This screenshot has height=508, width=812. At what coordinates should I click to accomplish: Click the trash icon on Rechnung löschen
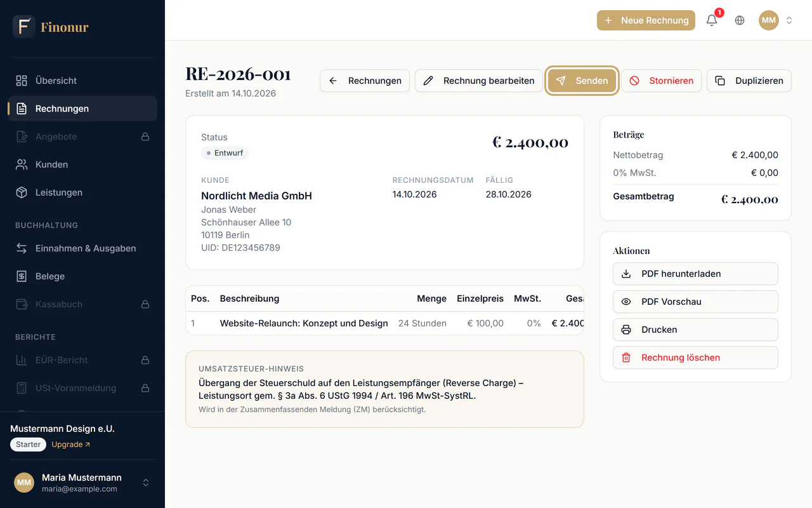point(626,358)
